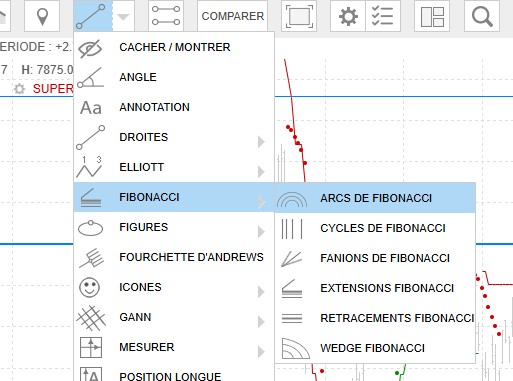The height and width of the screenshot is (381, 513).
Task: Choose ANNOTATION text tool
Action: (174, 107)
